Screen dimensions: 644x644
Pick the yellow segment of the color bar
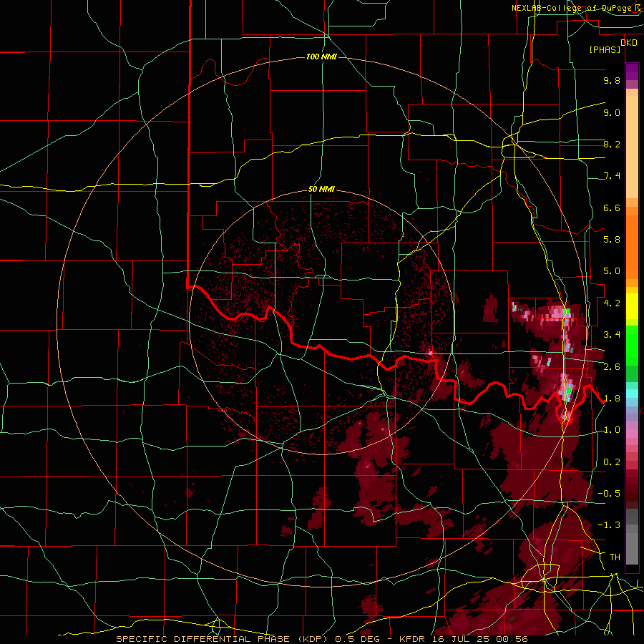pos(632,306)
